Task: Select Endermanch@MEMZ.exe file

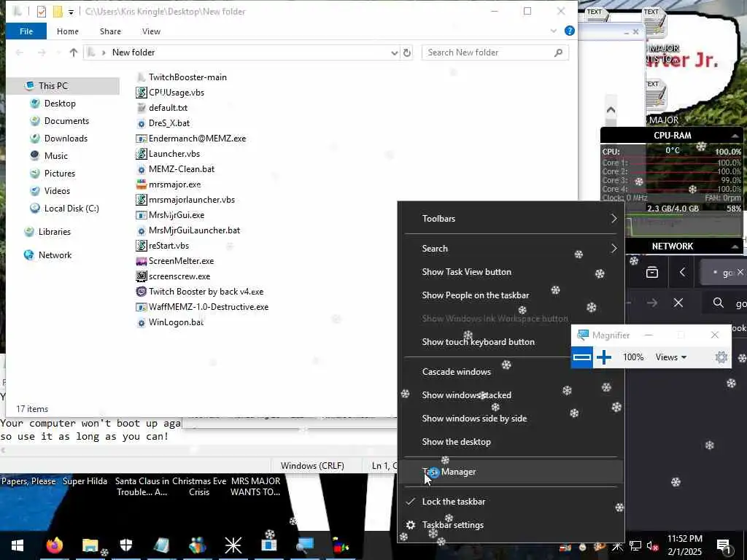Action: [197, 139]
